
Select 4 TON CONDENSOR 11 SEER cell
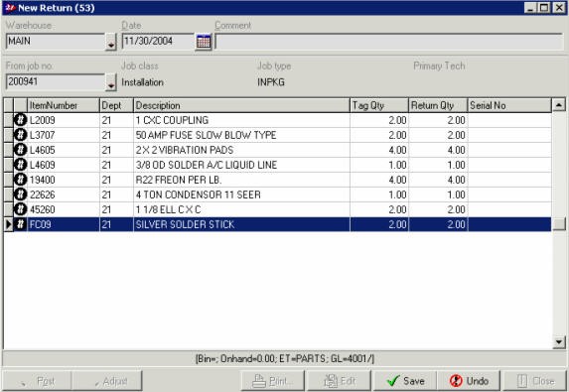(241, 195)
